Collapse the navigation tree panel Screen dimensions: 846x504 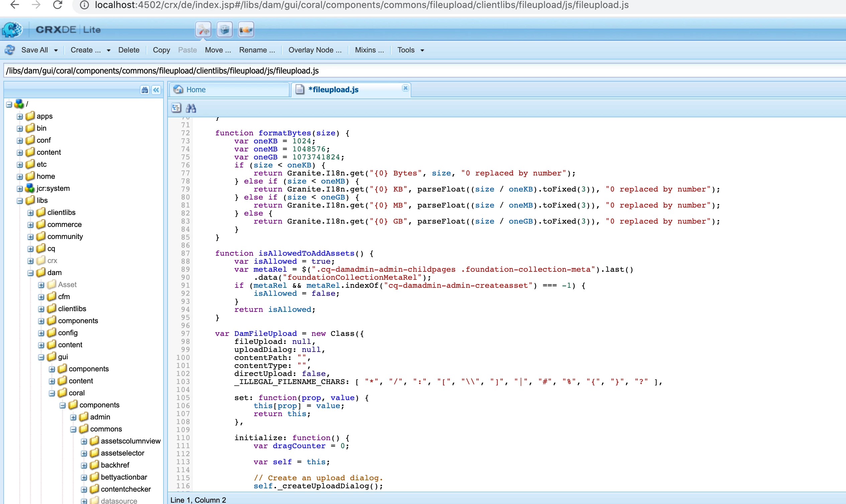[156, 90]
